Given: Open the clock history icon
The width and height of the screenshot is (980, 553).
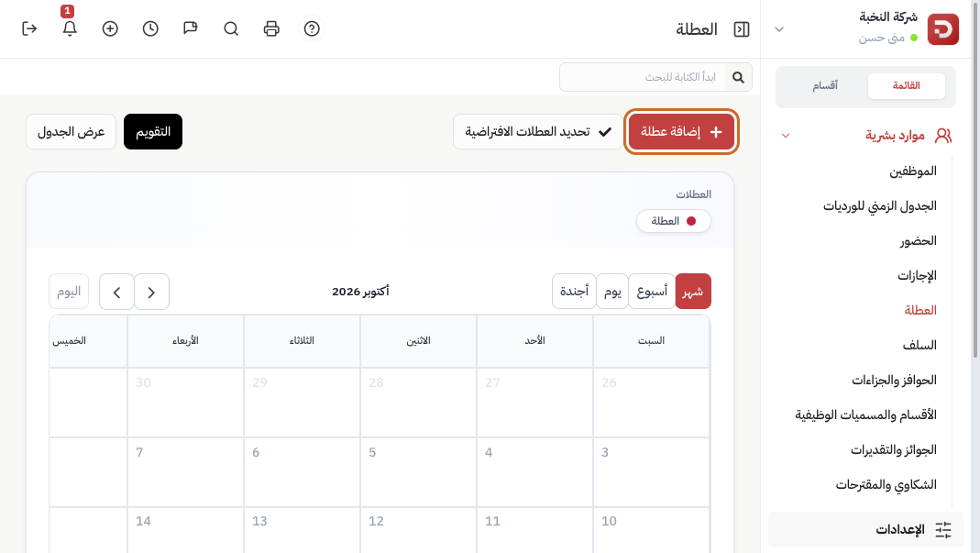Looking at the screenshot, I should [150, 28].
